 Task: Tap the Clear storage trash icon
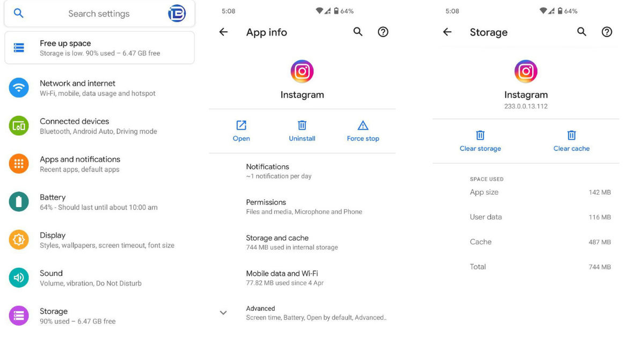480,135
